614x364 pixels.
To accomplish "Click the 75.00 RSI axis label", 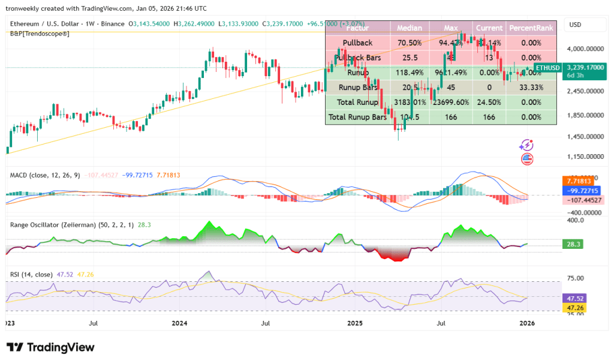I will [575, 278].
